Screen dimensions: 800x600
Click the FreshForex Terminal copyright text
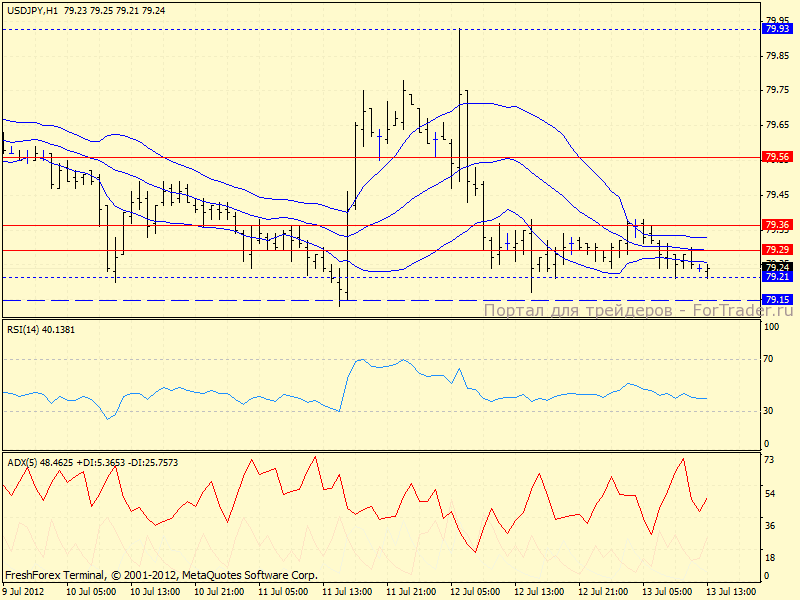(x=161, y=575)
